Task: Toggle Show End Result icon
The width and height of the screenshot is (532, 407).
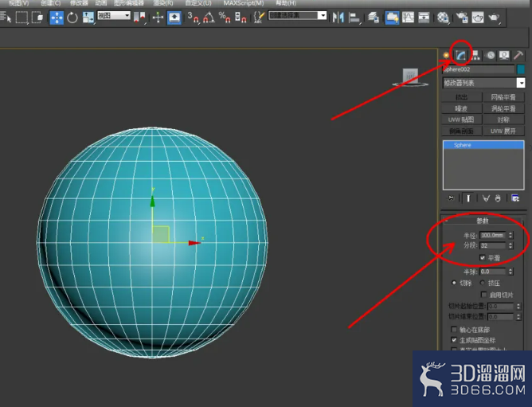Action: pos(468,198)
